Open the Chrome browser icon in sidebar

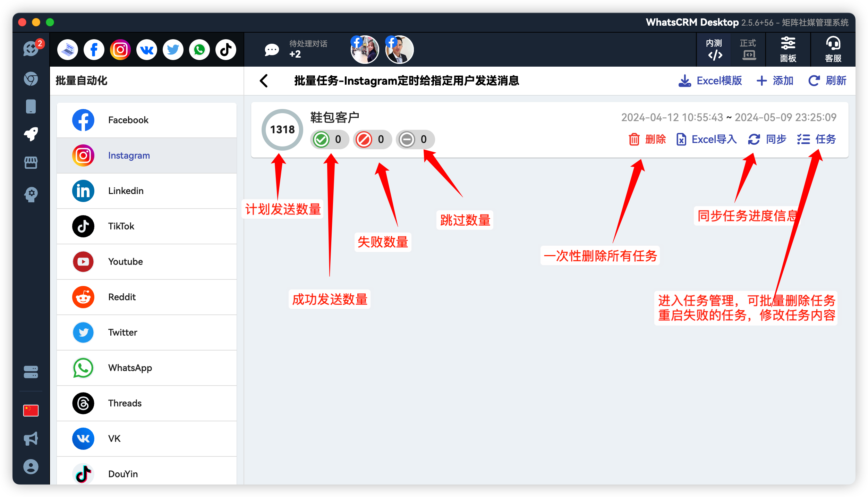pyautogui.click(x=31, y=79)
